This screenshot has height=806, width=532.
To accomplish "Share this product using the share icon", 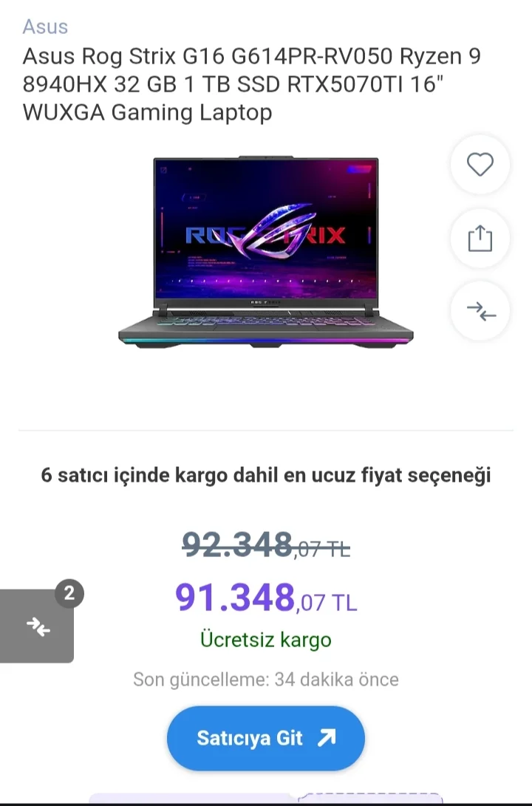I will point(480,238).
